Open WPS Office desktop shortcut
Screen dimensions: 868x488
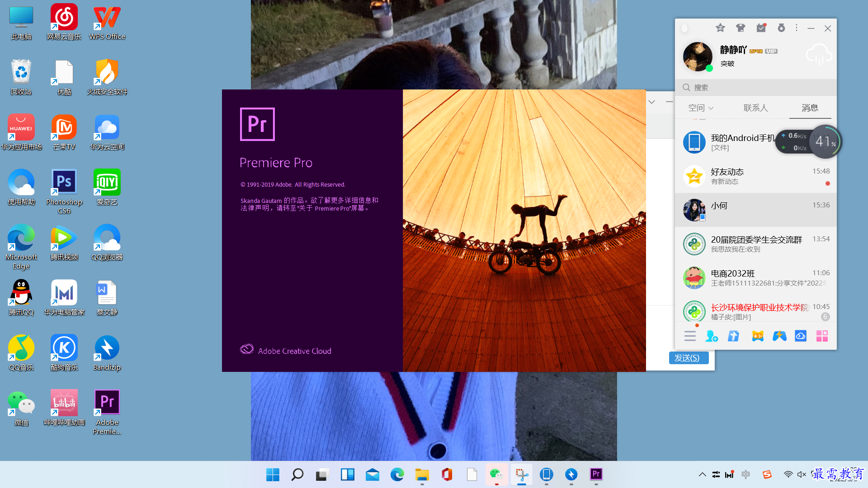tap(107, 21)
